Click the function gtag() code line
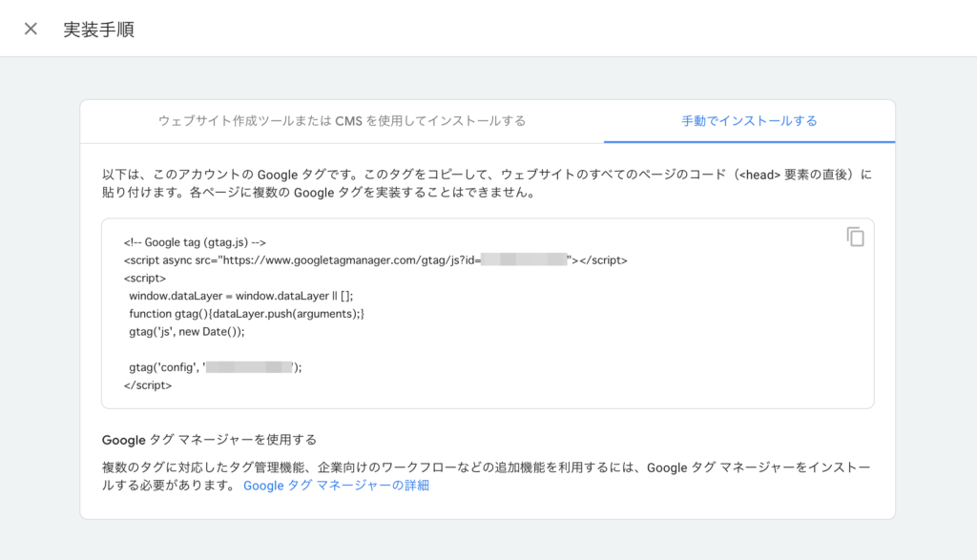Screen dimensions: 977x560 [x=246, y=314]
